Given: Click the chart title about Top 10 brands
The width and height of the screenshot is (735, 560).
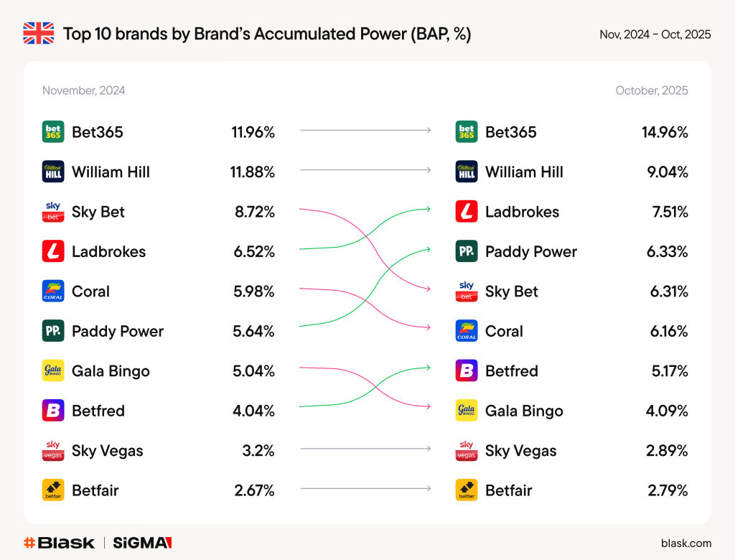Looking at the screenshot, I should pyautogui.click(x=267, y=34).
